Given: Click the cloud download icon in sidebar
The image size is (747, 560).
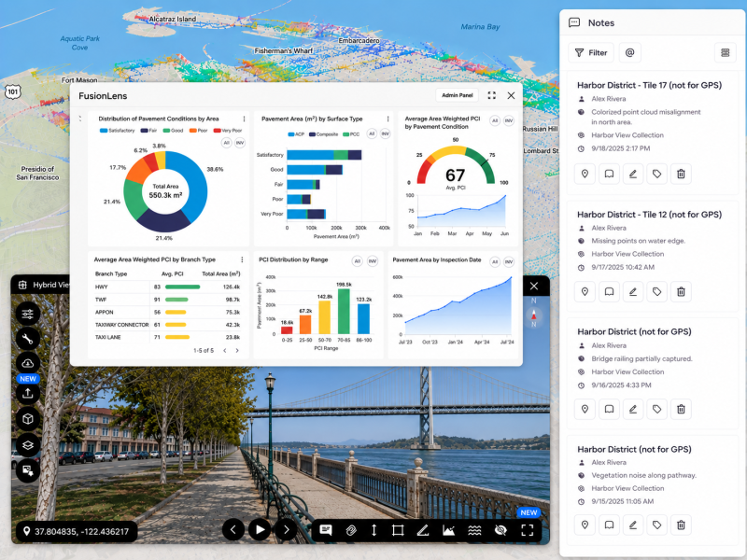Looking at the screenshot, I should (28, 363).
